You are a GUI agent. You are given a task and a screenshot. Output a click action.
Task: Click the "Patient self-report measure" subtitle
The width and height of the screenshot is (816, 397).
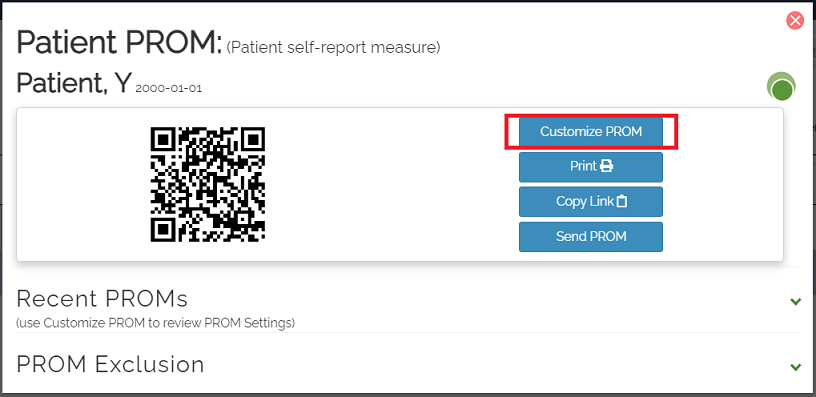334,48
